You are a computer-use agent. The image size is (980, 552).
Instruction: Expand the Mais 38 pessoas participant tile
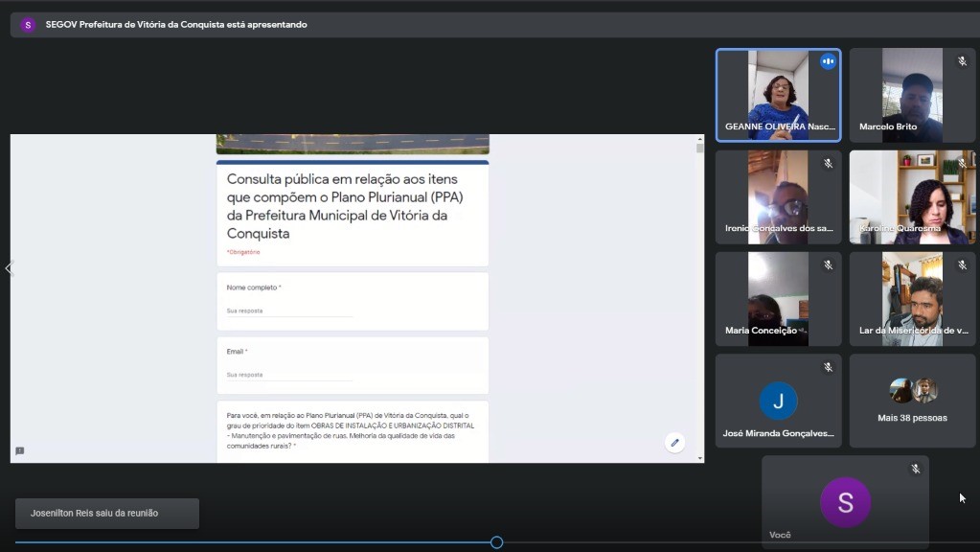tap(912, 401)
